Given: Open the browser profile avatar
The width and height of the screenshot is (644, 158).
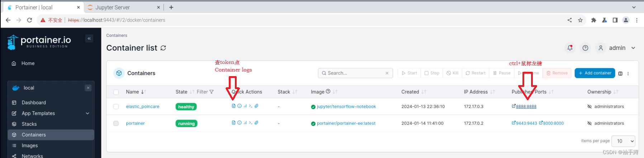Looking at the screenshot, I should [626, 20].
